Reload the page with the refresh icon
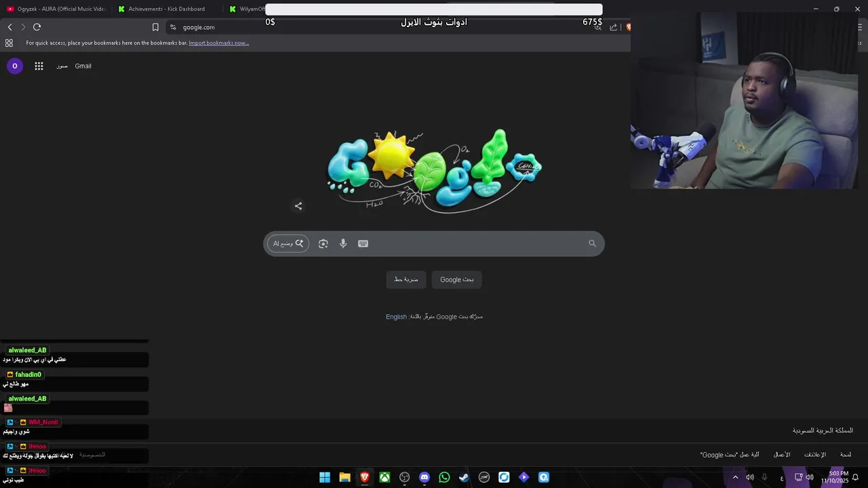This screenshot has height=488, width=868. pyautogui.click(x=37, y=27)
